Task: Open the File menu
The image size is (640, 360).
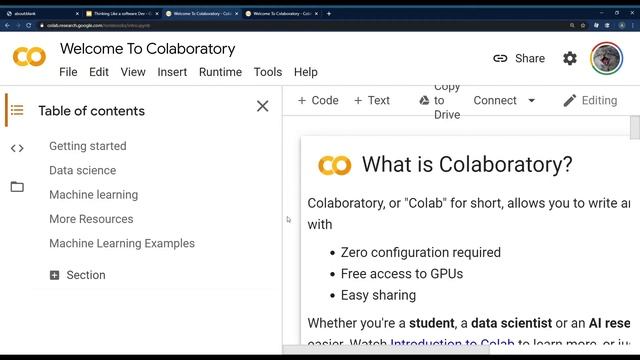Action: point(68,72)
